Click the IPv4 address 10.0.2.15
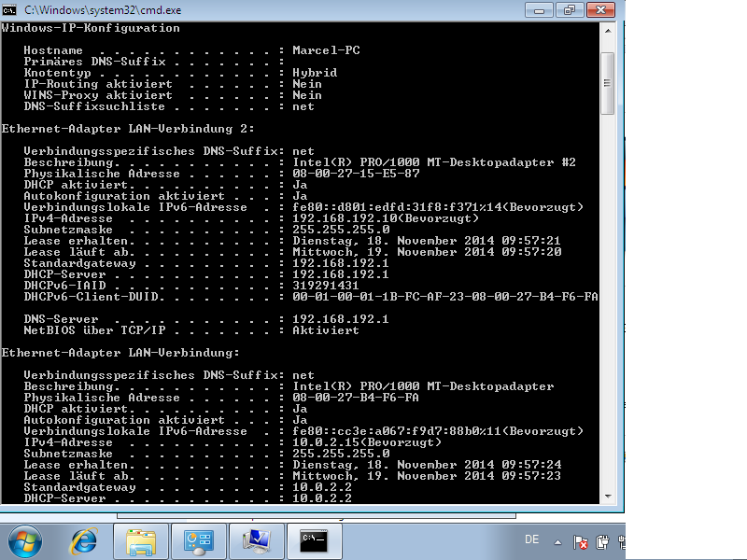Image resolution: width=747 pixels, height=560 pixels. pyautogui.click(x=326, y=442)
